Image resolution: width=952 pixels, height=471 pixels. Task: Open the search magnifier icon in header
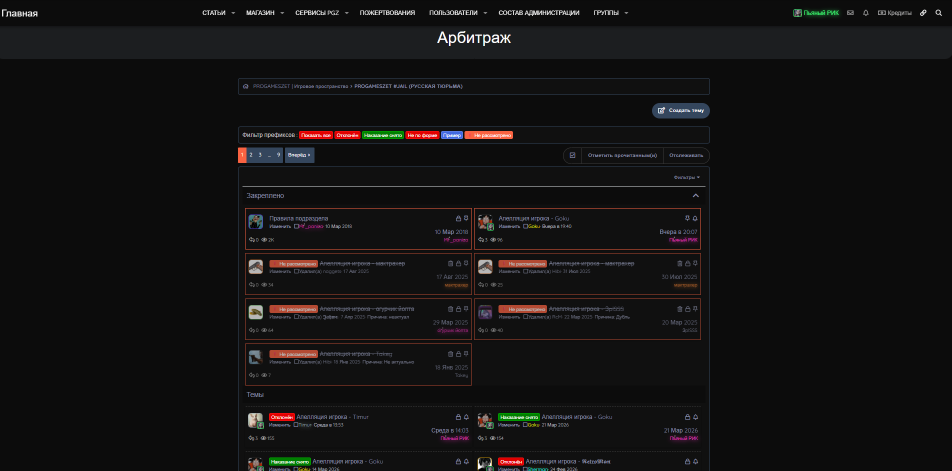tap(938, 13)
